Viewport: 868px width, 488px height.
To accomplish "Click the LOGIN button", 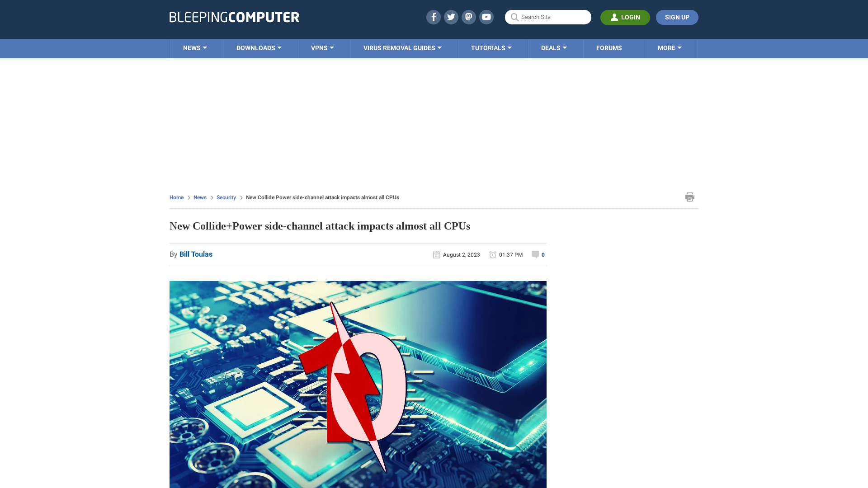I will pos(625,17).
